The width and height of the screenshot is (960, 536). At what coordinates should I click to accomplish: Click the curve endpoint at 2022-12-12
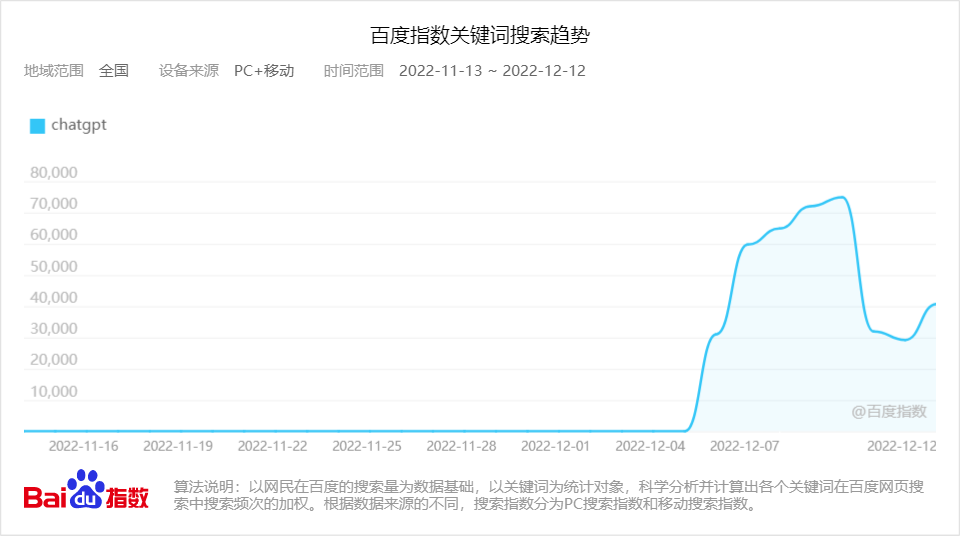[x=934, y=304]
